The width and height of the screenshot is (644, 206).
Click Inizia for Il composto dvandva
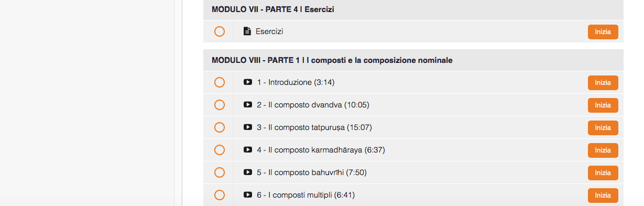pyautogui.click(x=603, y=105)
